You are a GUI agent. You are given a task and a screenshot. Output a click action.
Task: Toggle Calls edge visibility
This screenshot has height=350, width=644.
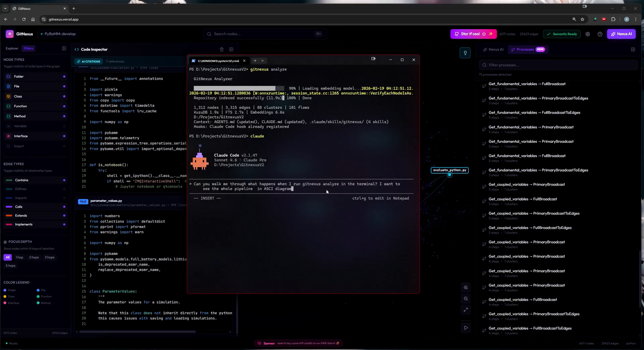tap(64, 207)
